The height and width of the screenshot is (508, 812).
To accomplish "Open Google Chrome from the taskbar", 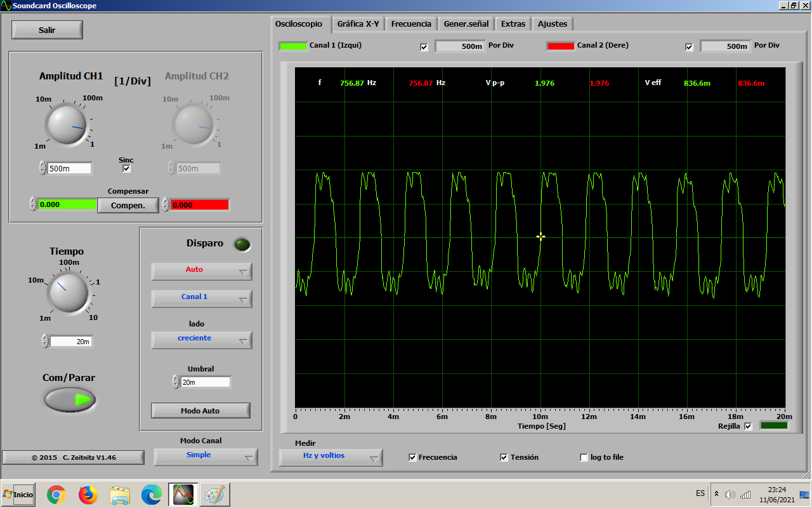I will (56, 494).
